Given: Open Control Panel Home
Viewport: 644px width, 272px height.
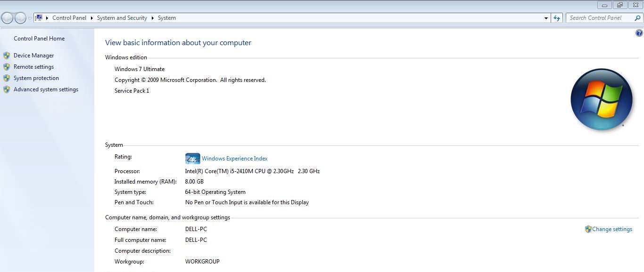Looking at the screenshot, I should point(39,39).
